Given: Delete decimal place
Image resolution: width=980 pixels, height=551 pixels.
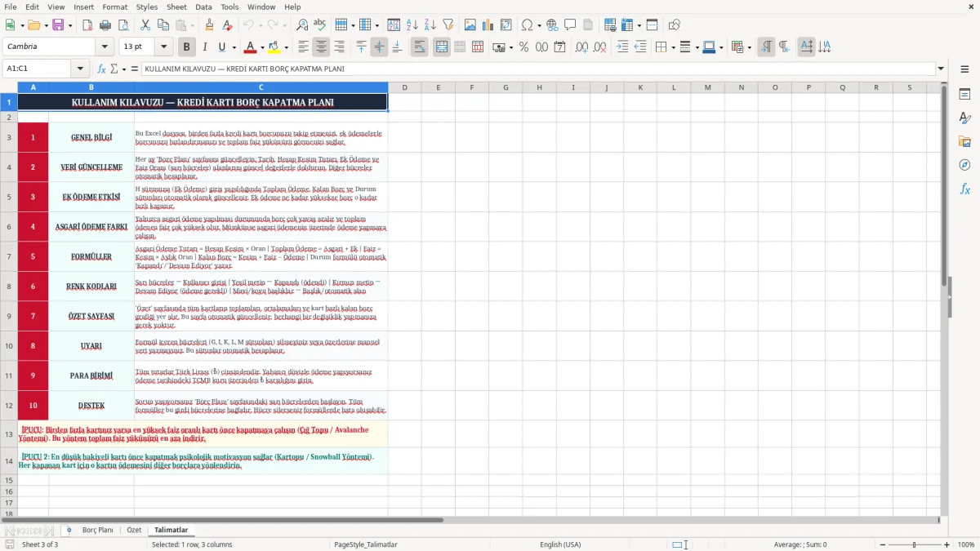Looking at the screenshot, I should click(599, 47).
